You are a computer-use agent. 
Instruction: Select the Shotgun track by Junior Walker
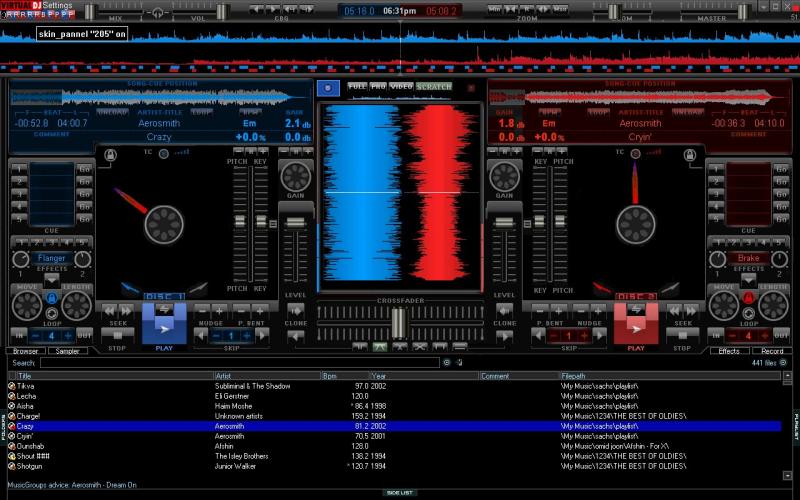click(394, 466)
